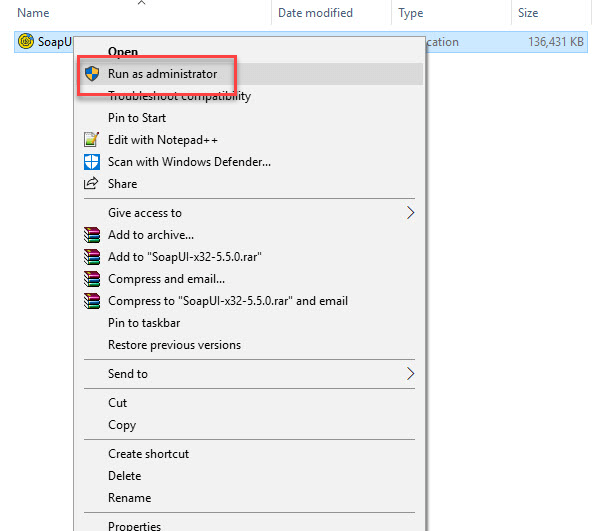
Task: Click WinRAR icon beside Compress and email
Action: point(92,279)
